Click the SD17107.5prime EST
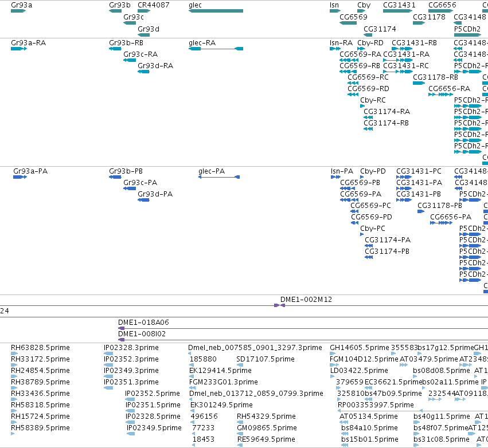 pos(240,365)
